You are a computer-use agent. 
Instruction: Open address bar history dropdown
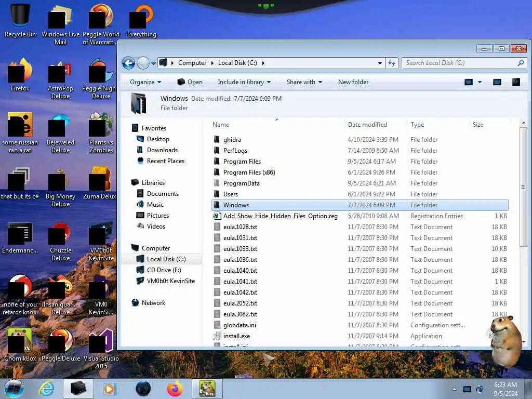pos(380,63)
